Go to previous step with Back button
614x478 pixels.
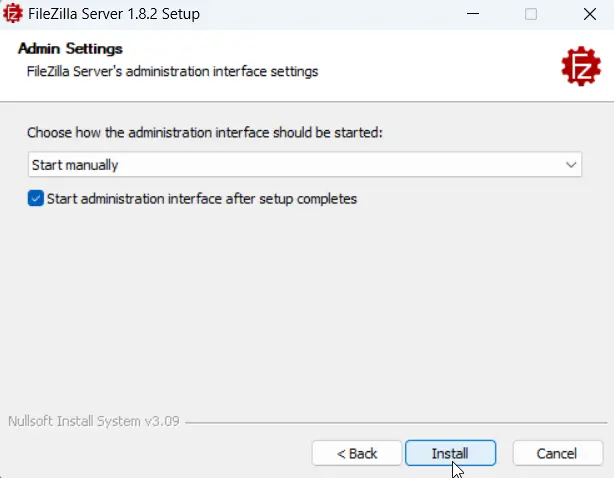(x=357, y=453)
